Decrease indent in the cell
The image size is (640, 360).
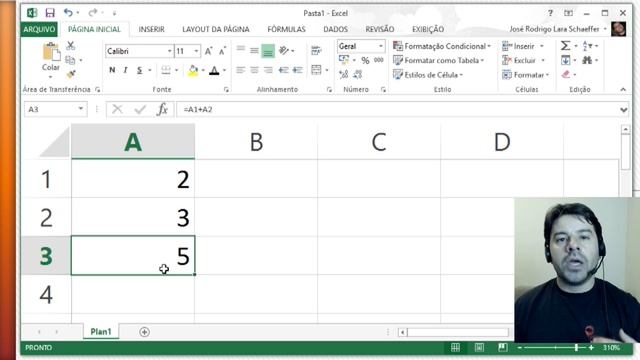coord(283,70)
